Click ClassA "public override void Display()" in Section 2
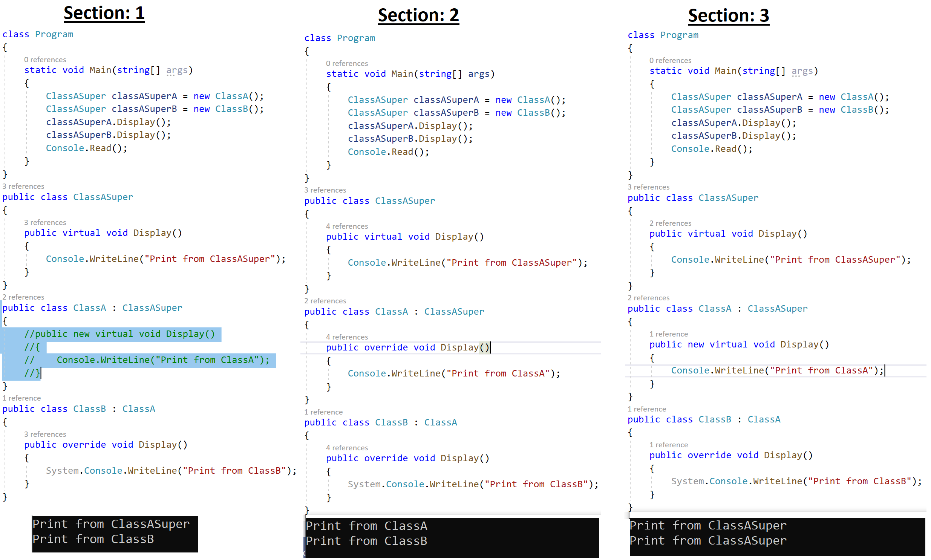The width and height of the screenshot is (931, 560). (408, 347)
